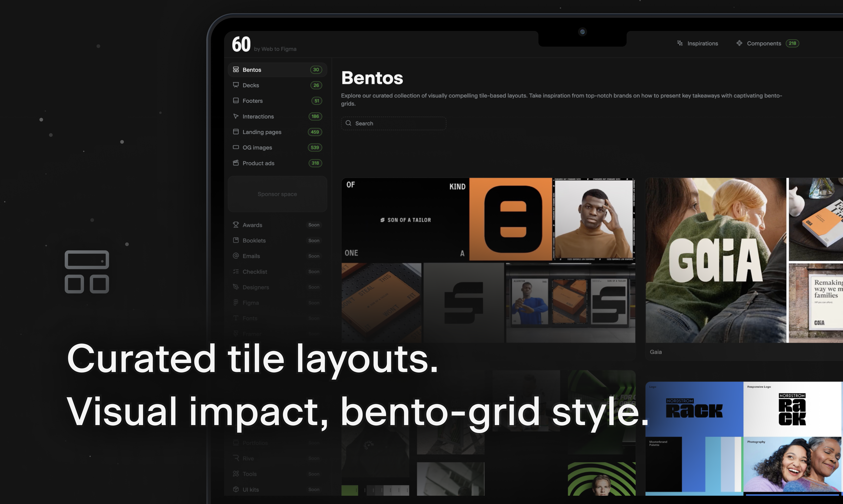Select the Emails sidebar item
The width and height of the screenshot is (843, 504).
[x=277, y=256]
